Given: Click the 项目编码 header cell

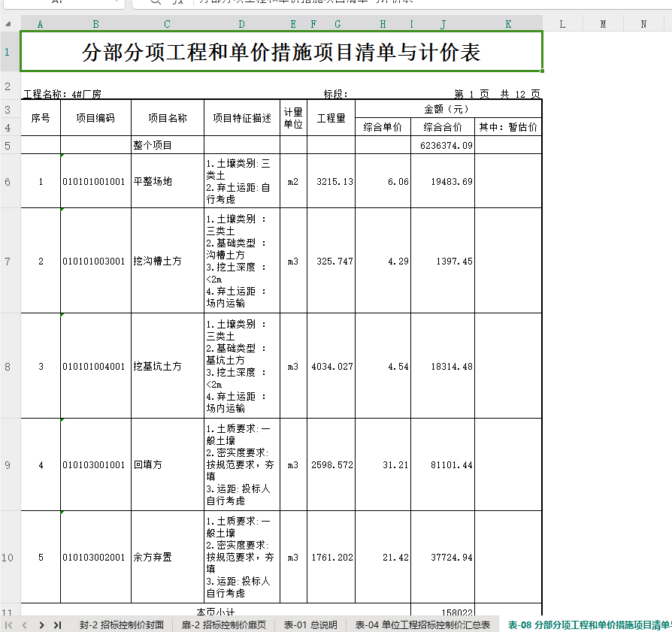Looking at the screenshot, I should point(95,118).
